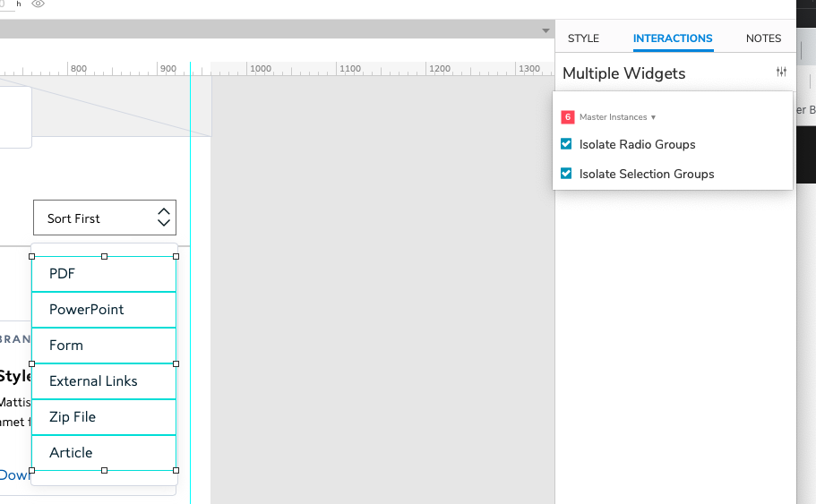This screenshot has height=504, width=816.
Task: Choose the External Links item
Action: click(x=104, y=381)
